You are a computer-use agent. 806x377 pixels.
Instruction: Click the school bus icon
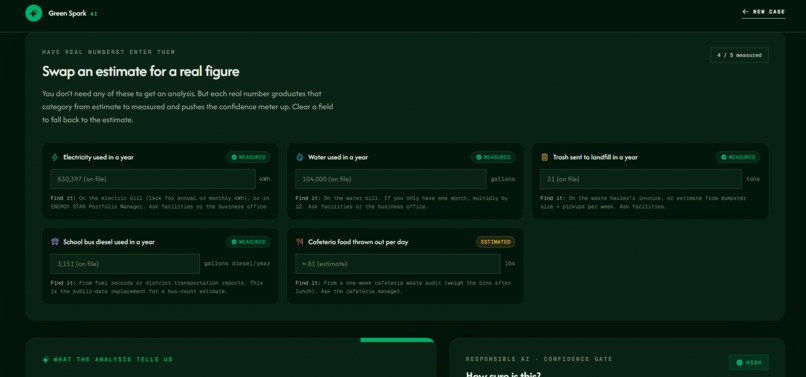(x=55, y=242)
